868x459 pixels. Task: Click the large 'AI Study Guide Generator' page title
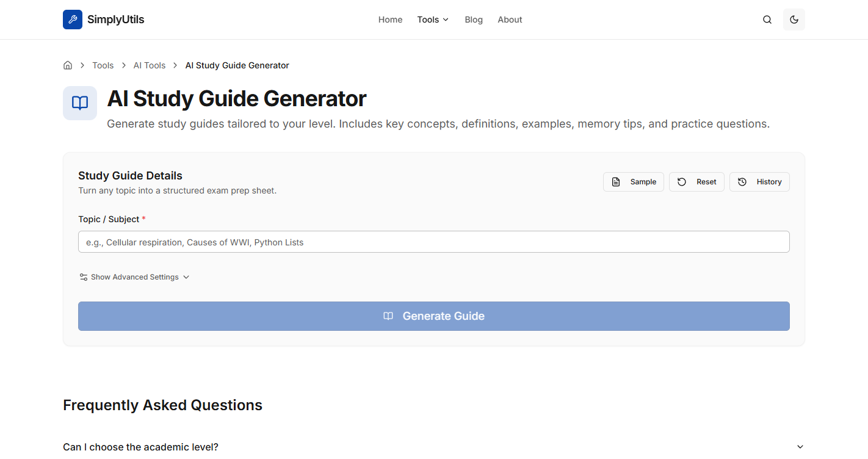(237, 98)
